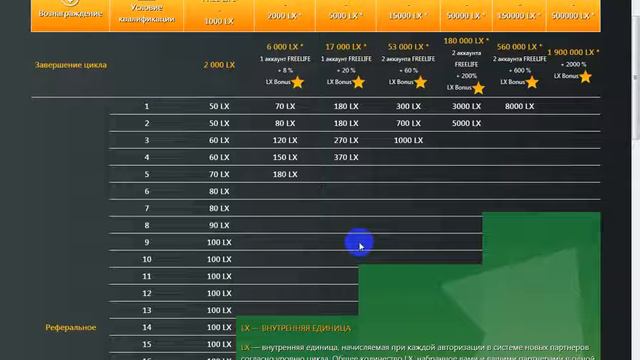Click the '17 000 LX *' reward amount
This screenshot has width=640, height=360.
(346, 47)
